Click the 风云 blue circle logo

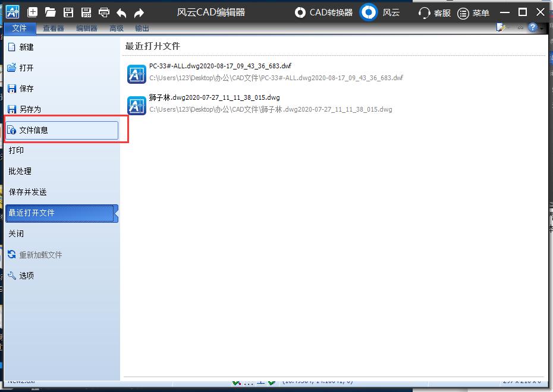click(x=369, y=12)
